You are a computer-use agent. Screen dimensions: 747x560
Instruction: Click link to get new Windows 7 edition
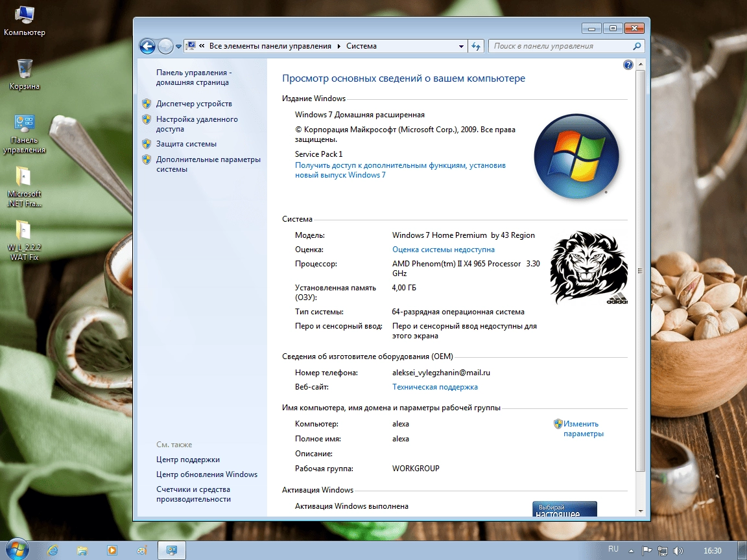pos(400,170)
